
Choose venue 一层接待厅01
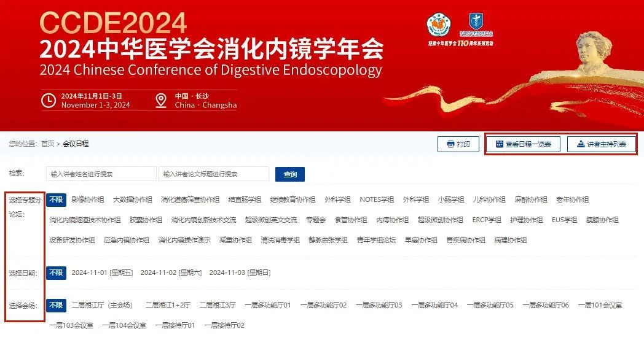pos(175,325)
